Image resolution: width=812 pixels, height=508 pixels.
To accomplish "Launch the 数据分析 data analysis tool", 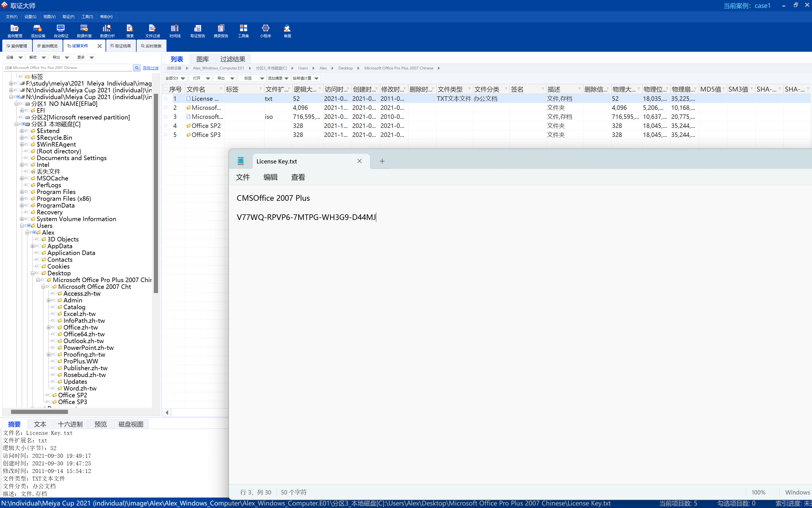I will click(x=107, y=30).
